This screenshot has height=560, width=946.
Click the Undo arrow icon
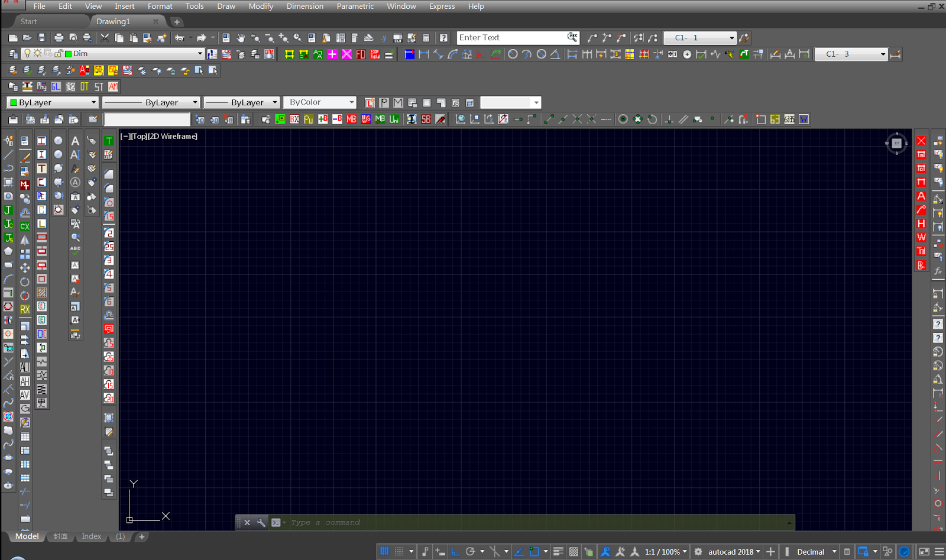pos(179,38)
